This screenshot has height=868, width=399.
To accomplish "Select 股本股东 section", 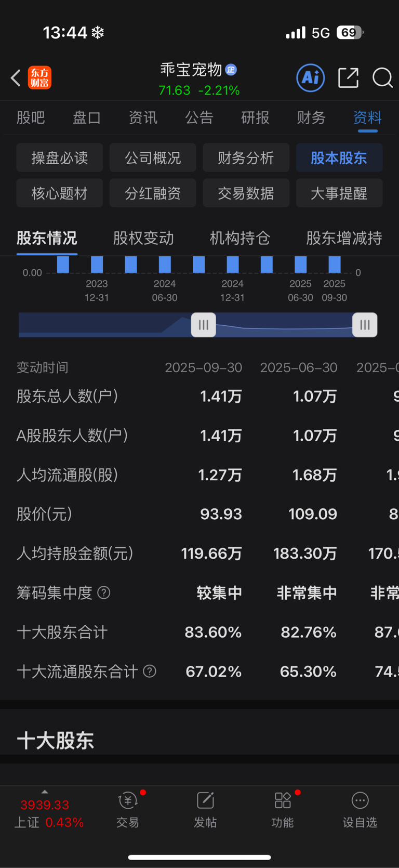I will (x=339, y=157).
